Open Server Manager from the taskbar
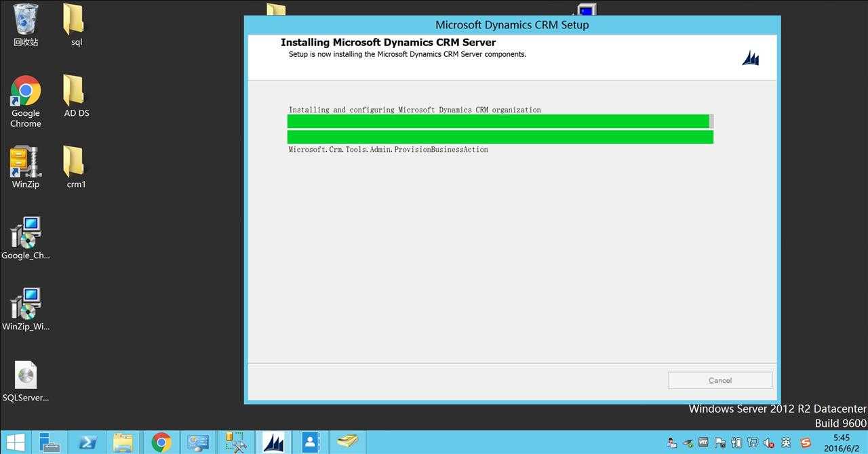 click(50, 442)
